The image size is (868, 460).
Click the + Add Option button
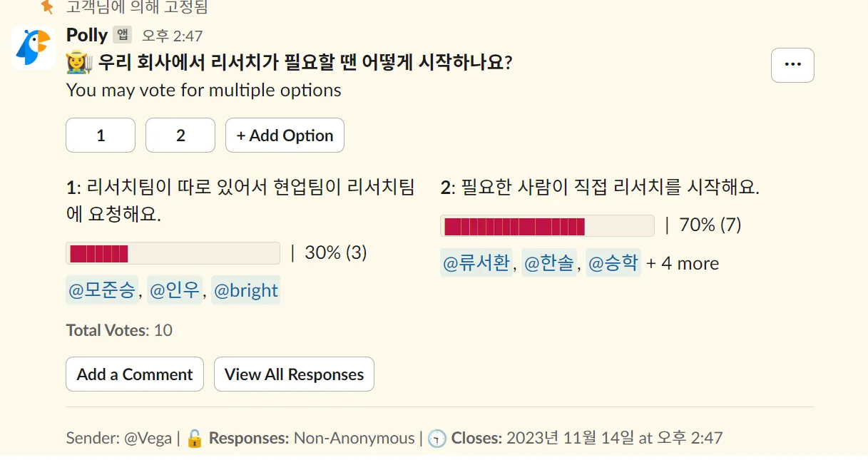pos(285,136)
